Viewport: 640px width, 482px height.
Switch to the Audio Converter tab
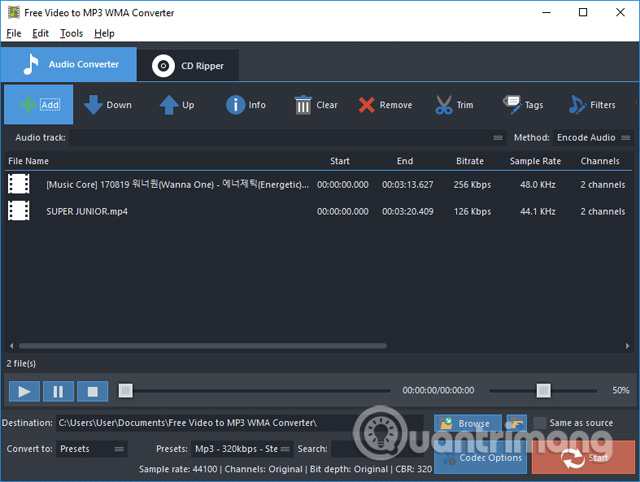point(69,64)
